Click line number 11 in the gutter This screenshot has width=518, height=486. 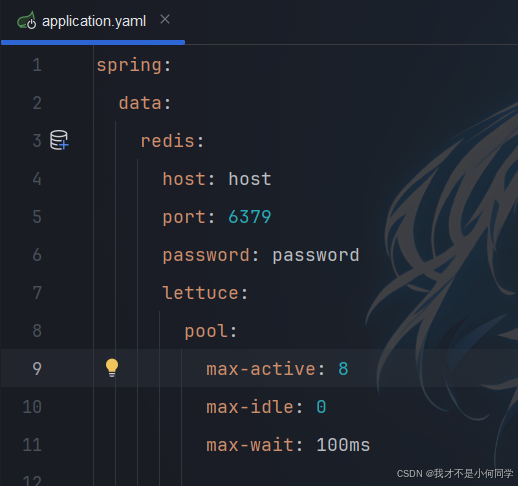point(32,445)
